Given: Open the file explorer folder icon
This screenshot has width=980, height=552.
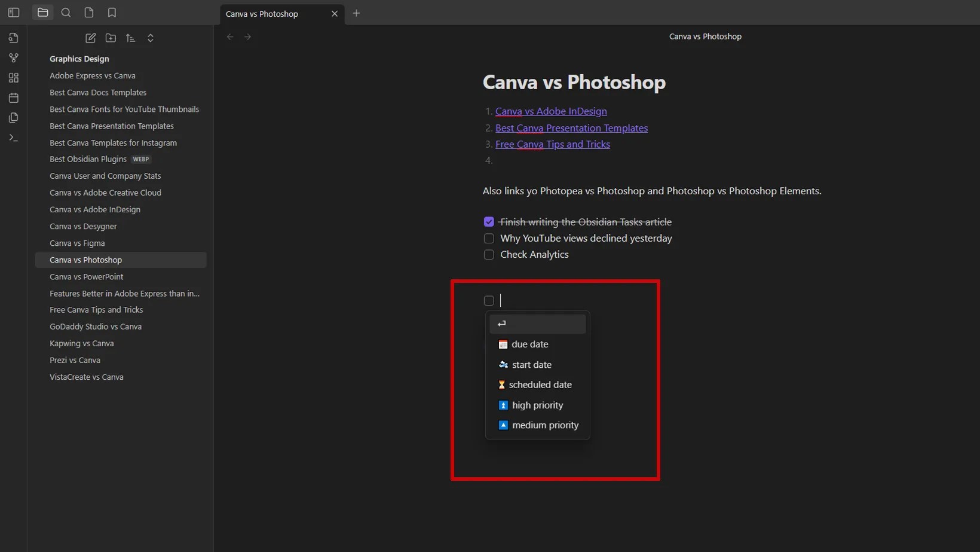Looking at the screenshot, I should [43, 13].
